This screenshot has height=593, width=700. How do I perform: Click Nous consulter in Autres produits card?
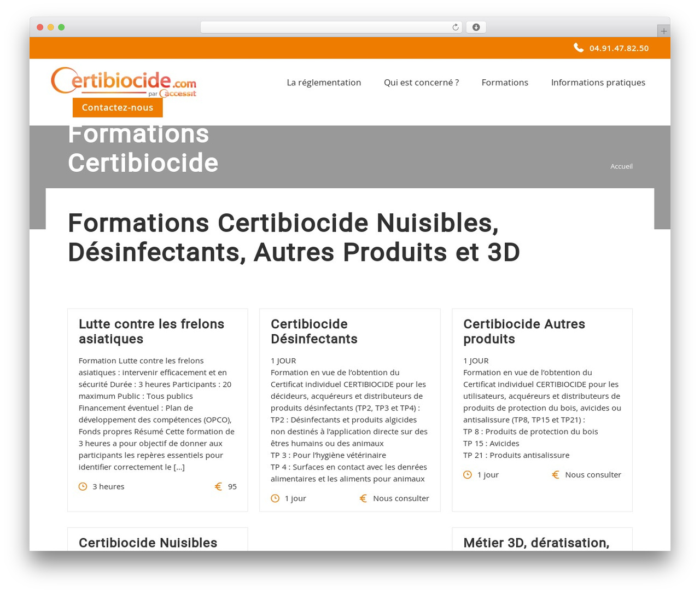pos(593,475)
